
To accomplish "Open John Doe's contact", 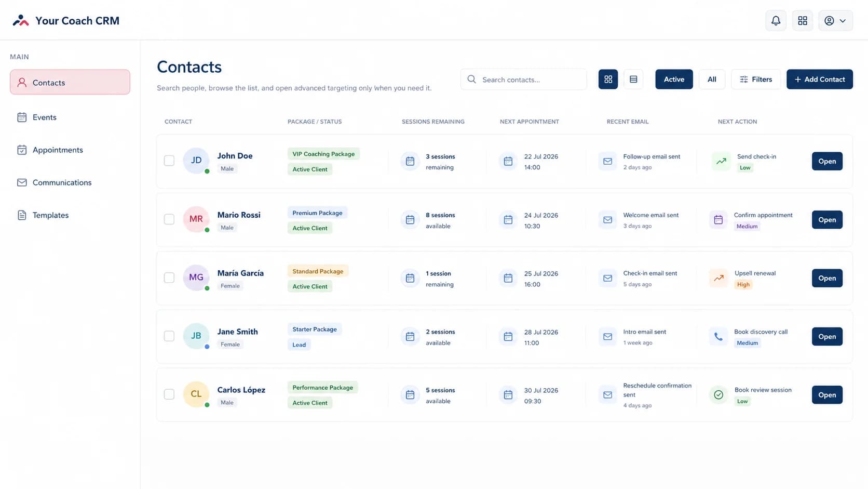I will [827, 161].
